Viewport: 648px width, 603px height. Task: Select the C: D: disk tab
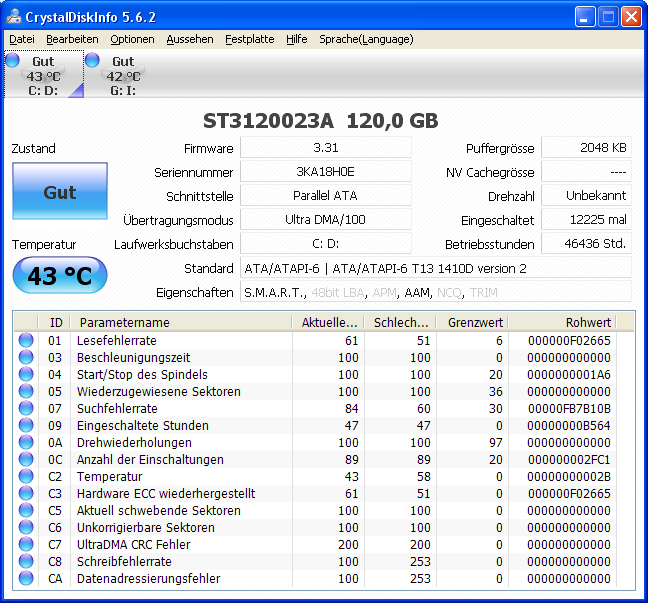pyautogui.click(x=44, y=74)
